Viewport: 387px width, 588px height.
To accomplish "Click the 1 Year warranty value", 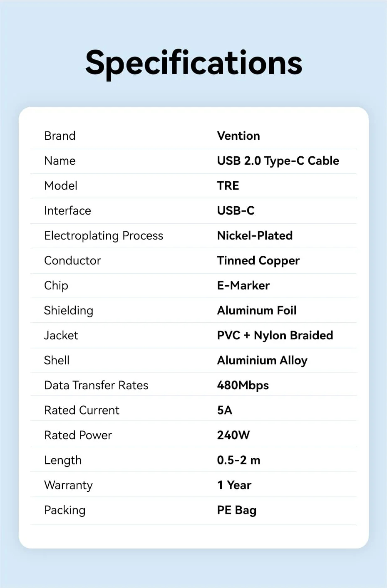I will pos(234,485).
